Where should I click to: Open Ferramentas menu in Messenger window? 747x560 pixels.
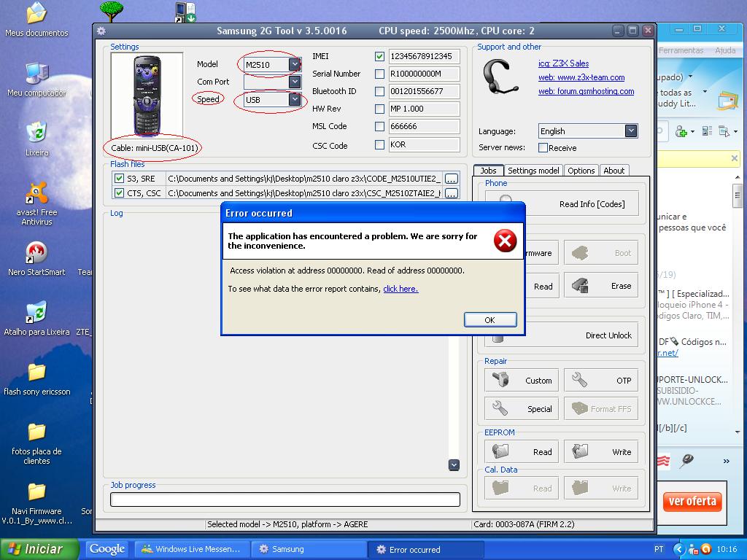pos(681,50)
